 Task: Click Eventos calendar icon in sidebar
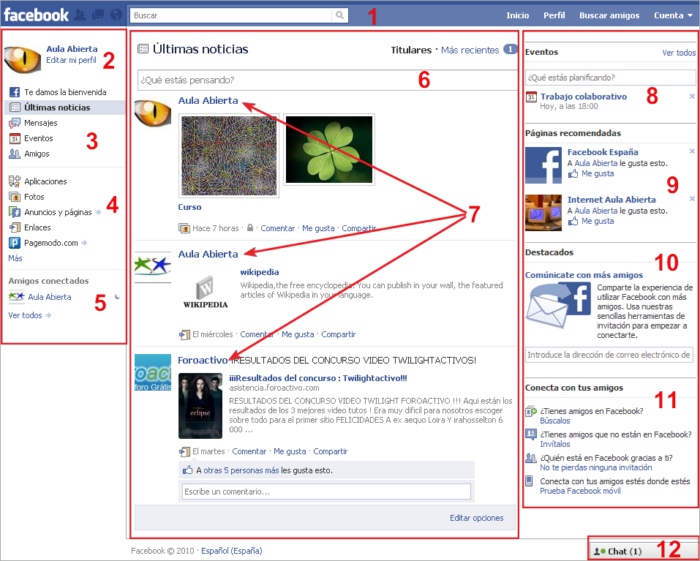tap(15, 138)
